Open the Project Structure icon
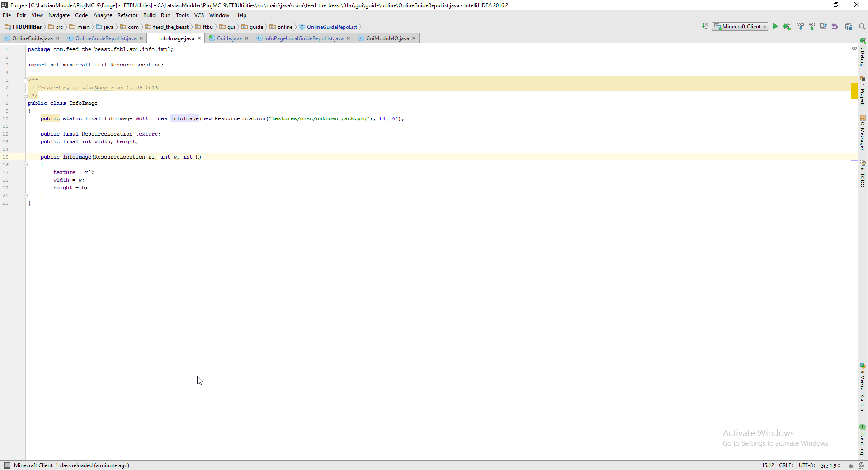The width and height of the screenshot is (868, 470). [x=849, y=27]
